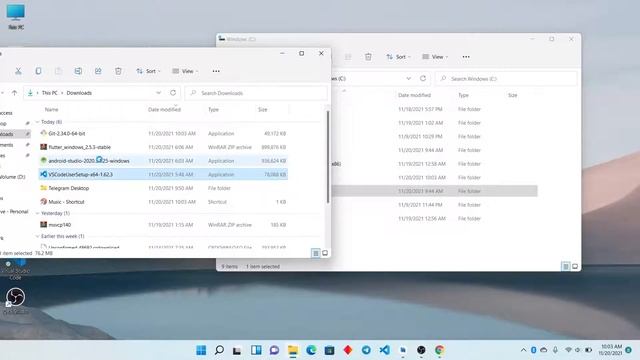Click the Share icon in Downloads toolbar
Screen dimensions: 640x360
click(x=98, y=71)
